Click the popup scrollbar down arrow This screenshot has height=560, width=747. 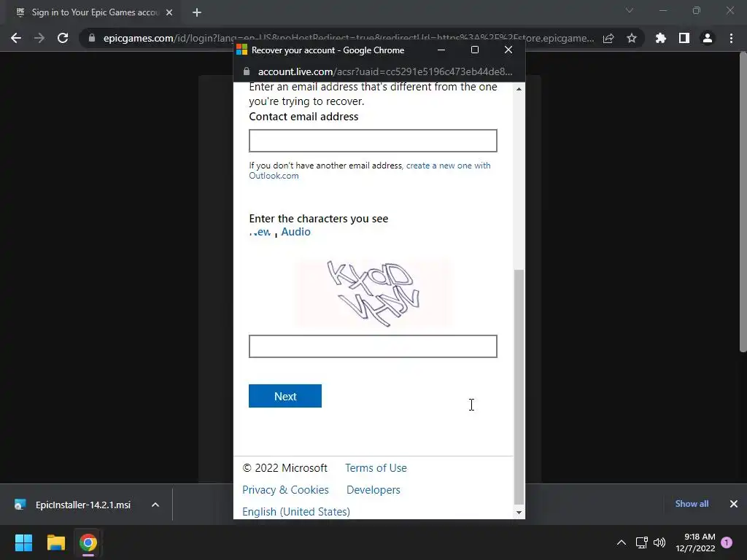(x=519, y=513)
